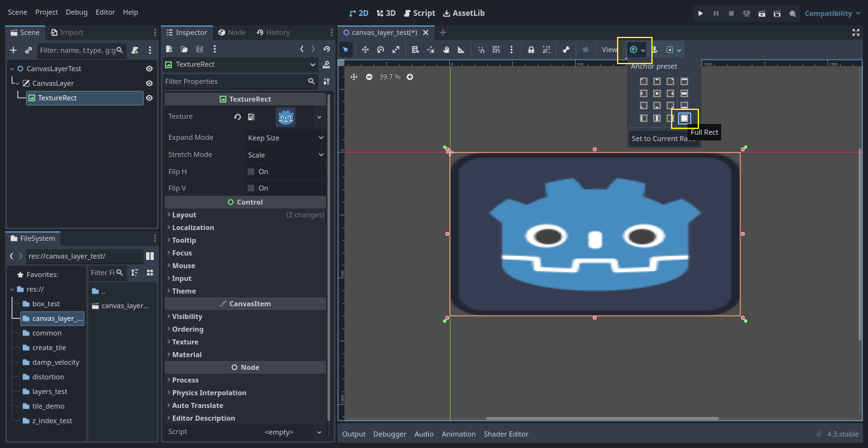
Task: Select the Scale mode tool
Action: (396, 50)
